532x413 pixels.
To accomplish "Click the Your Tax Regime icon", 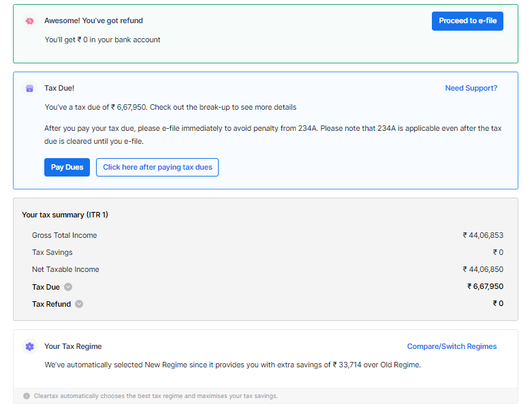I will [x=29, y=346].
